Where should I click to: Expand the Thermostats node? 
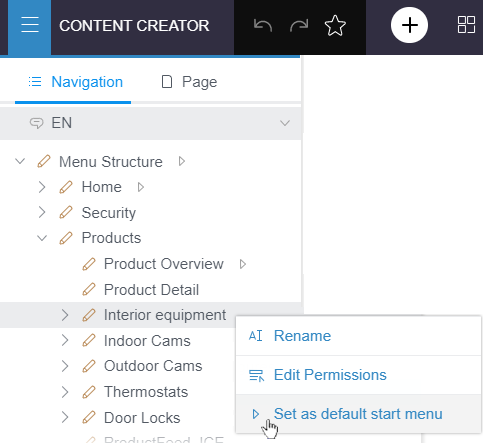pyautogui.click(x=65, y=392)
